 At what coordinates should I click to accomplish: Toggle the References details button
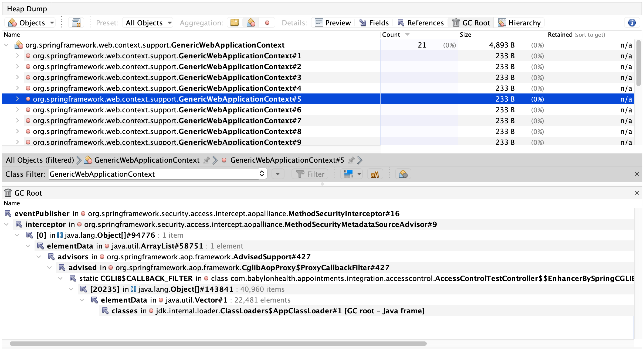421,23
